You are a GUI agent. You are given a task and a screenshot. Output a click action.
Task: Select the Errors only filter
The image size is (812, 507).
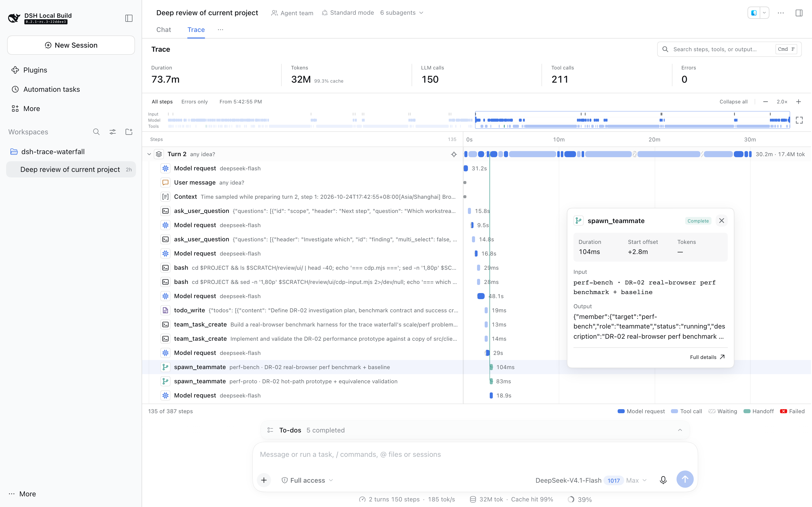pyautogui.click(x=194, y=102)
